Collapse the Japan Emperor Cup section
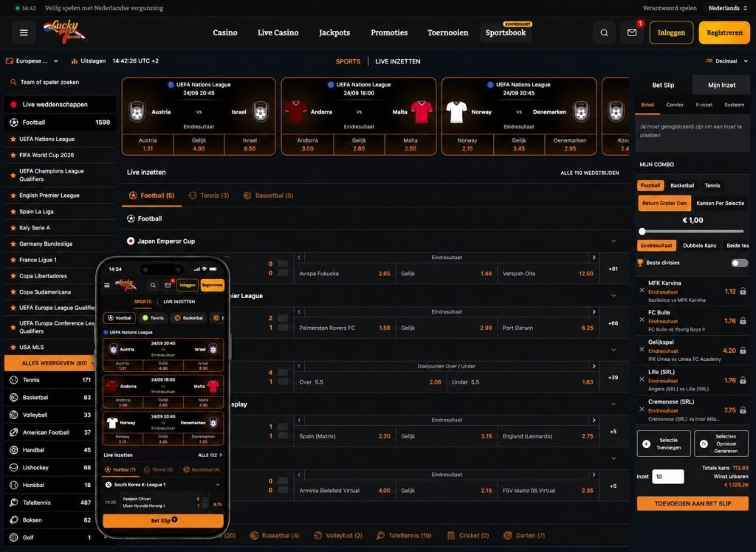This screenshot has width=756, height=552. coord(614,241)
